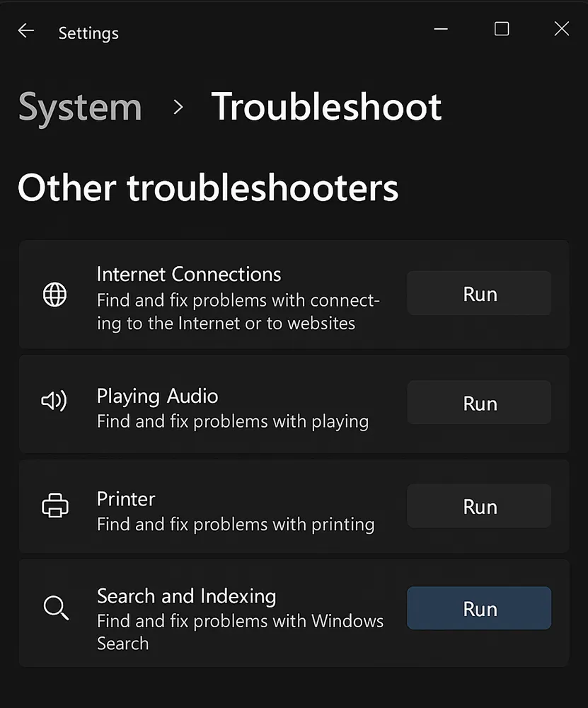Select the Troubleshoot breadcrumb label
588x708 pixels.
tap(328, 107)
